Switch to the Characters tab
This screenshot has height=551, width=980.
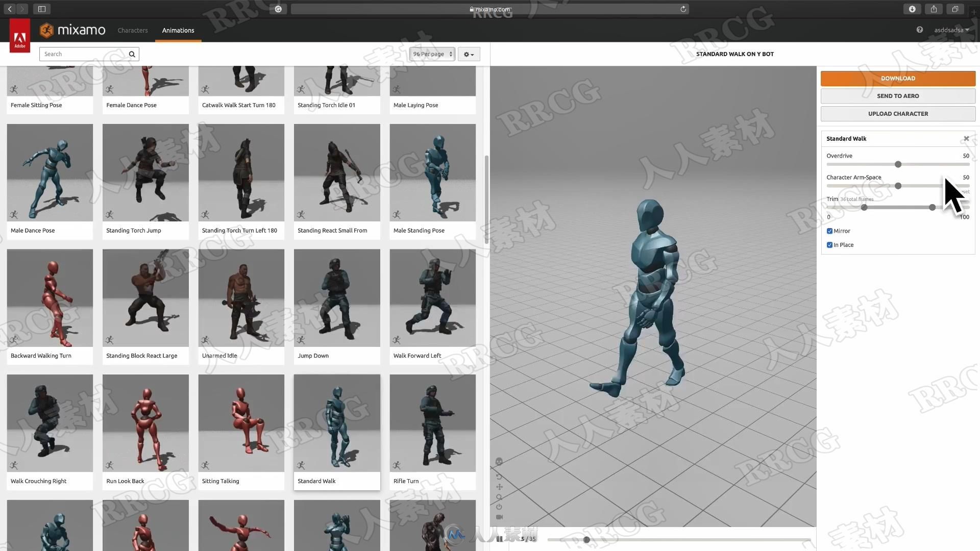[133, 30]
